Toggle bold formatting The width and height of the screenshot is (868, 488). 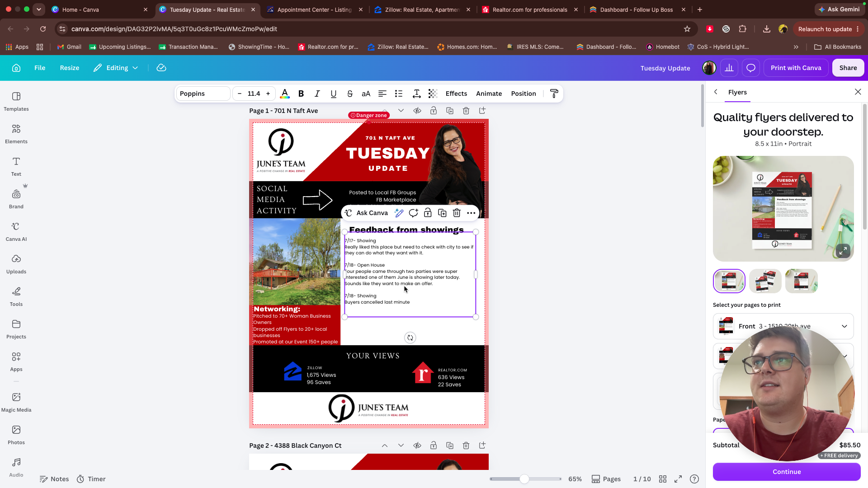pyautogui.click(x=301, y=94)
